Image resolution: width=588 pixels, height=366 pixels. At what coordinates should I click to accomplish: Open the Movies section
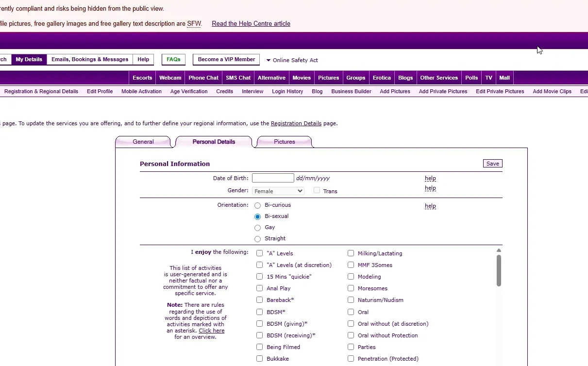tap(302, 78)
